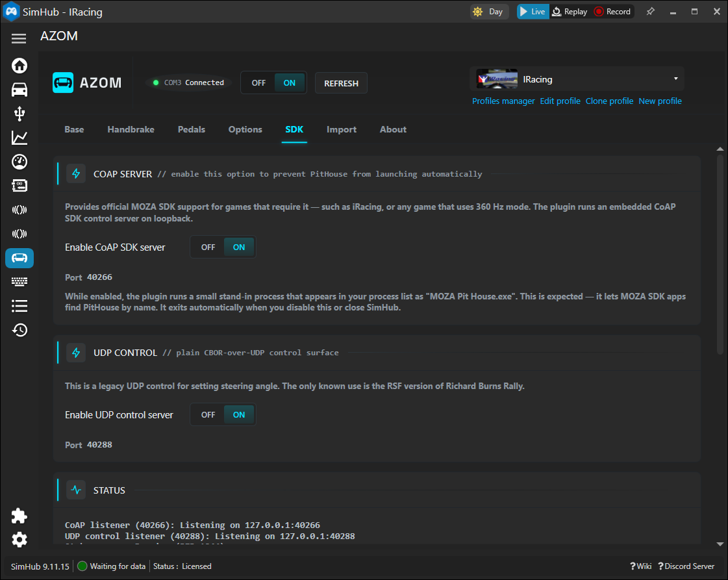Turn CoAP SDK server ON
This screenshot has width=728, height=580.
[x=238, y=247]
